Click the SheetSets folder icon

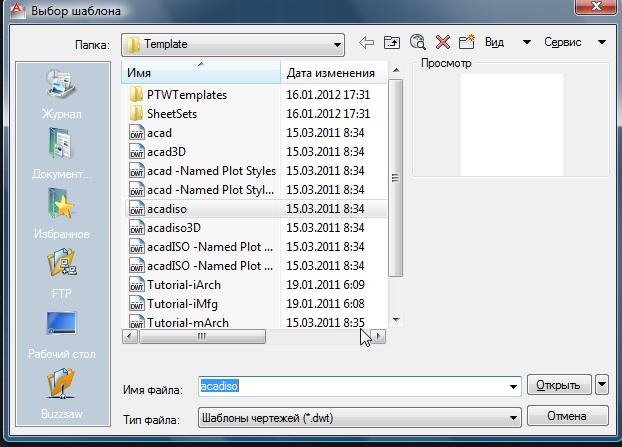click(x=136, y=113)
